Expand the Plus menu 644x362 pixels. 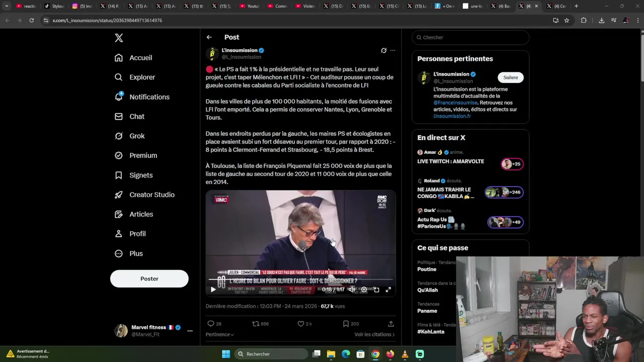[129, 254]
